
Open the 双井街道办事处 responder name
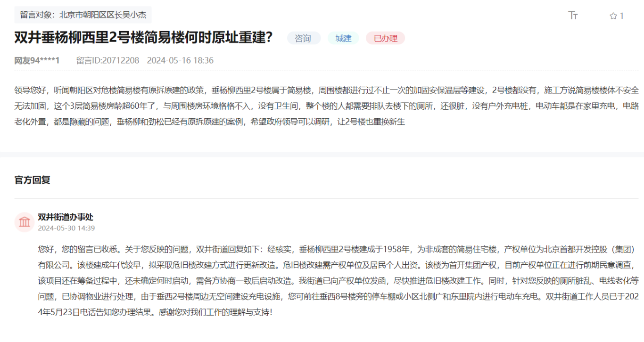pyautogui.click(x=66, y=217)
